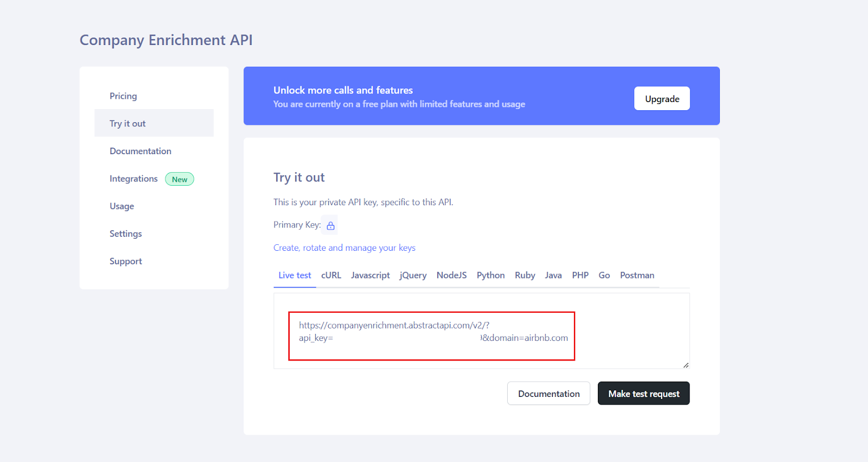The image size is (868, 462).
Task: Open the NodeJS tab
Action: 451,275
